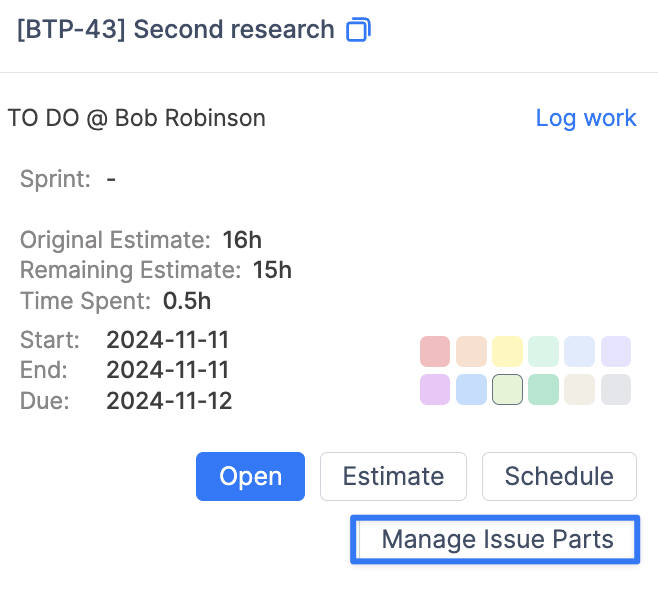Viewport: 658px width, 592px height.
Task: Choose the sky blue swatch in bottom row
Action: [471, 389]
